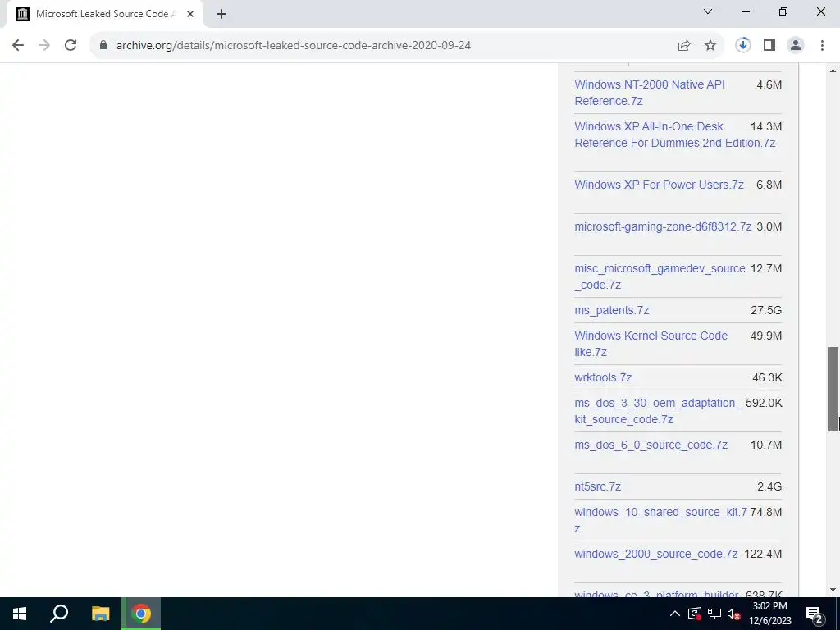Focus the archive.org address bar

[293, 46]
